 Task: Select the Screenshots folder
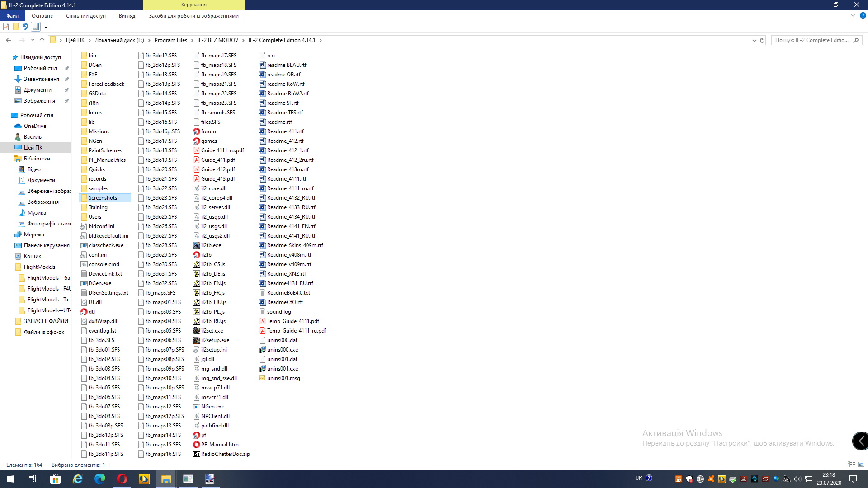pyautogui.click(x=103, y=198)
